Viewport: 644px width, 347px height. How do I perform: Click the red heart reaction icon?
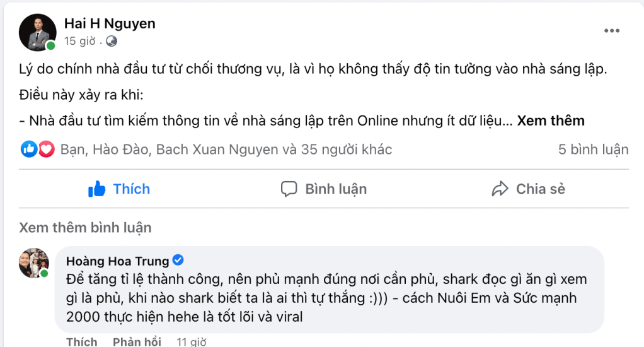(x=46, y=150)
